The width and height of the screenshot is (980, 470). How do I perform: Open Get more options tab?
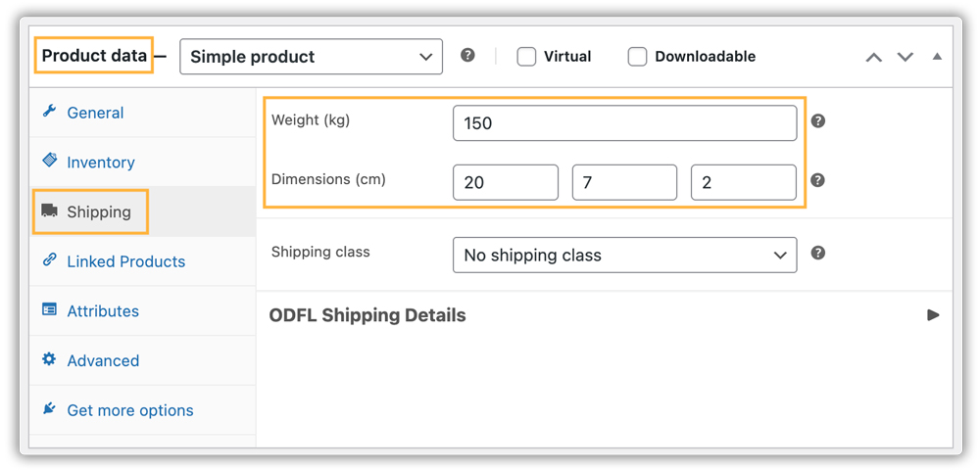point(142,410)
